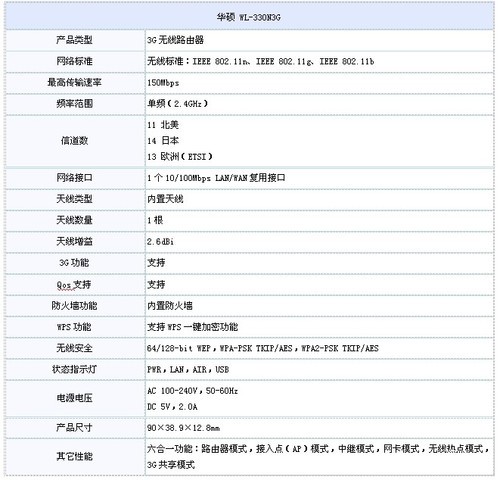Click the 14 日本 channel entry
500x480 pixels.
(x=163, y=141)
